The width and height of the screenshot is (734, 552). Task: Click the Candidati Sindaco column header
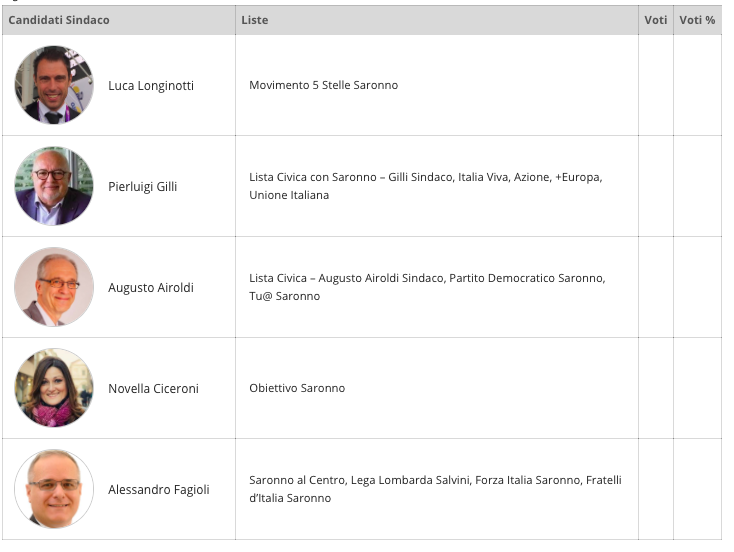coord(59,20)
